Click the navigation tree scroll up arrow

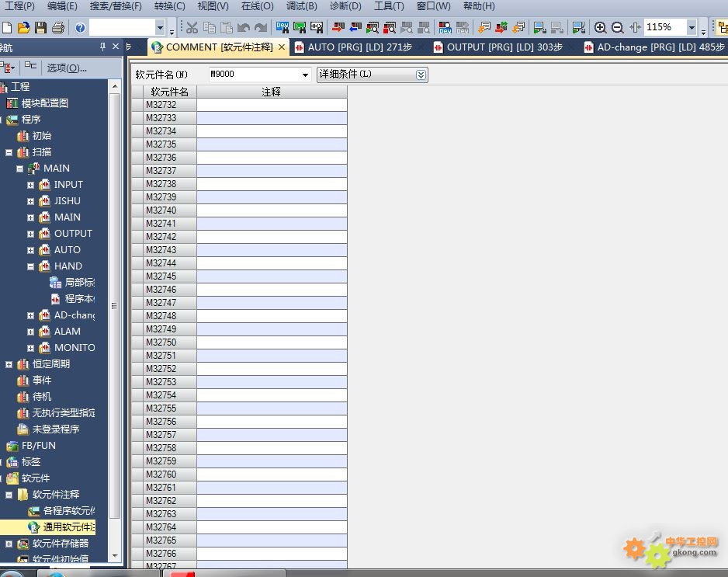click(115, 87)
